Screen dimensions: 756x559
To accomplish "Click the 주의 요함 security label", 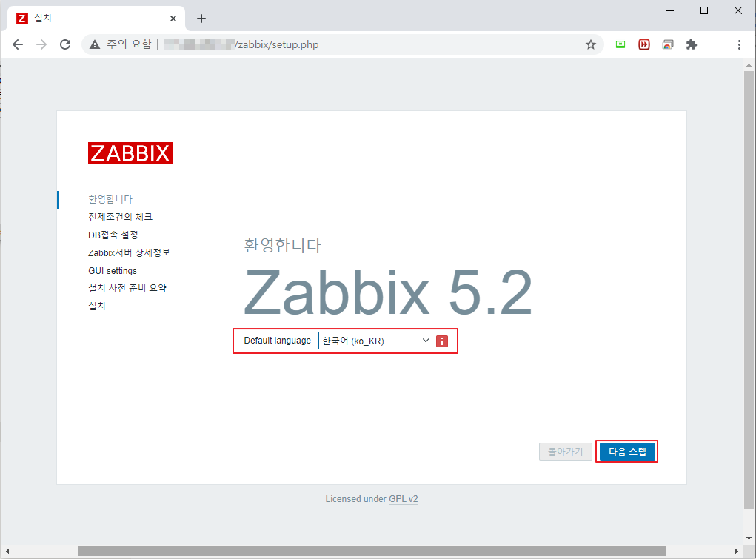I will click(x=129, y=45).
